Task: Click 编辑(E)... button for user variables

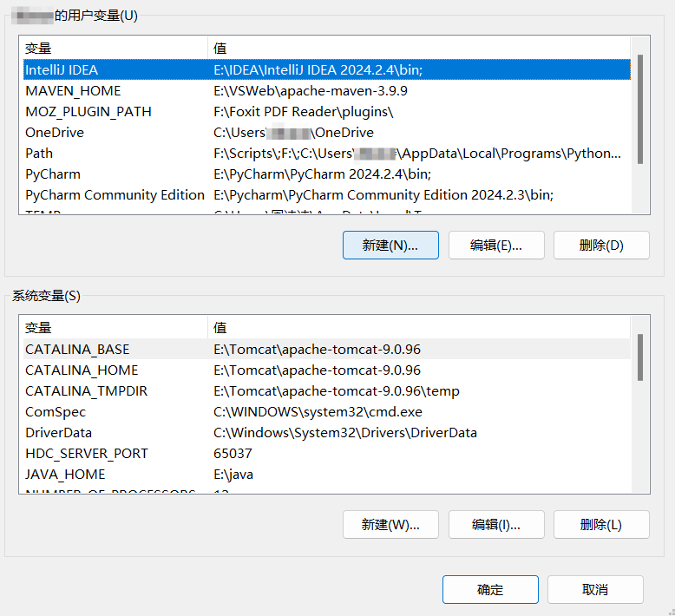Action: pos(496,245)
